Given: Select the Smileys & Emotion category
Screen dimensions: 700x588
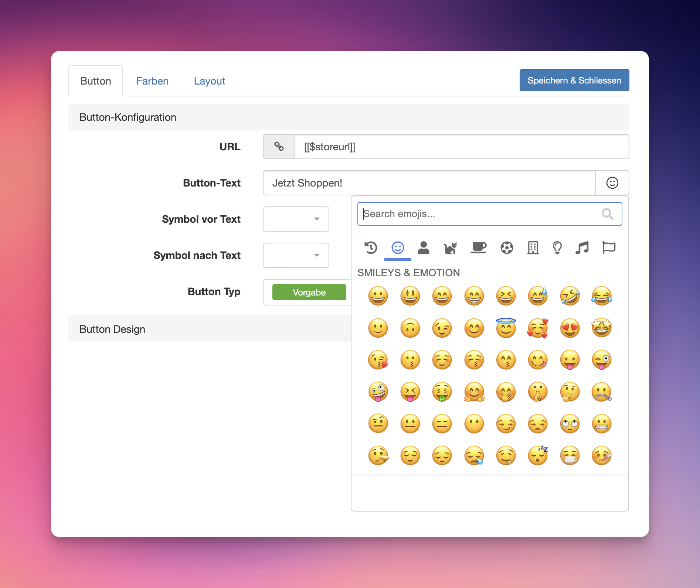Looking at the screenshot, I should [398, 247].
